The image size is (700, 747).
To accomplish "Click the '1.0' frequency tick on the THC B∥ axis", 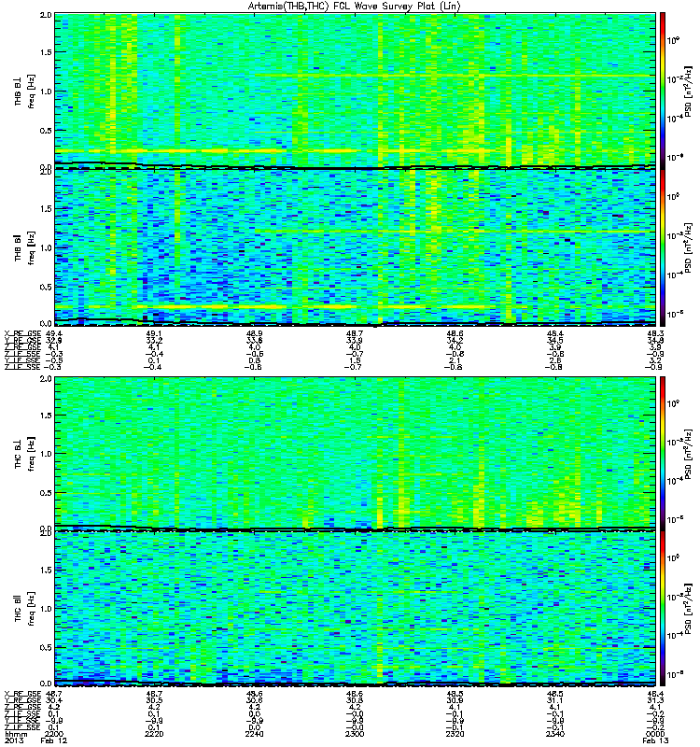I will click(46, 609).
